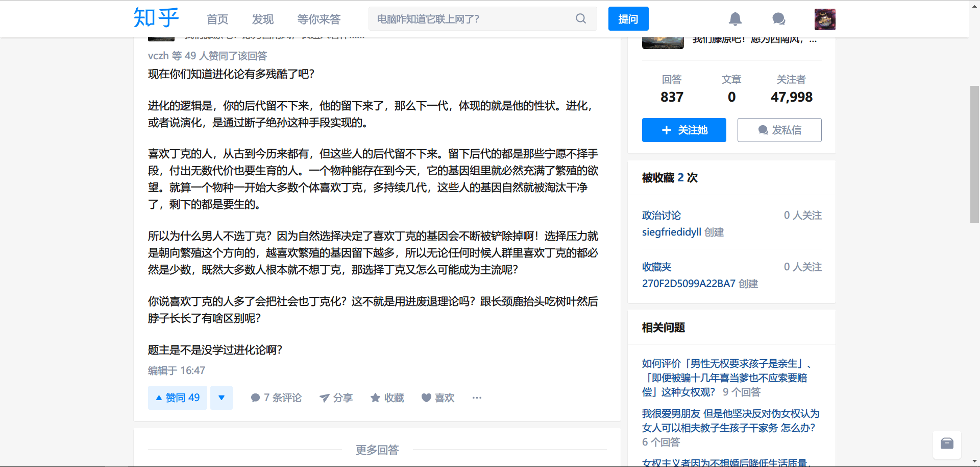Click the page vertical scrollbar
The image size is (980, 467).
coord(974,153)
